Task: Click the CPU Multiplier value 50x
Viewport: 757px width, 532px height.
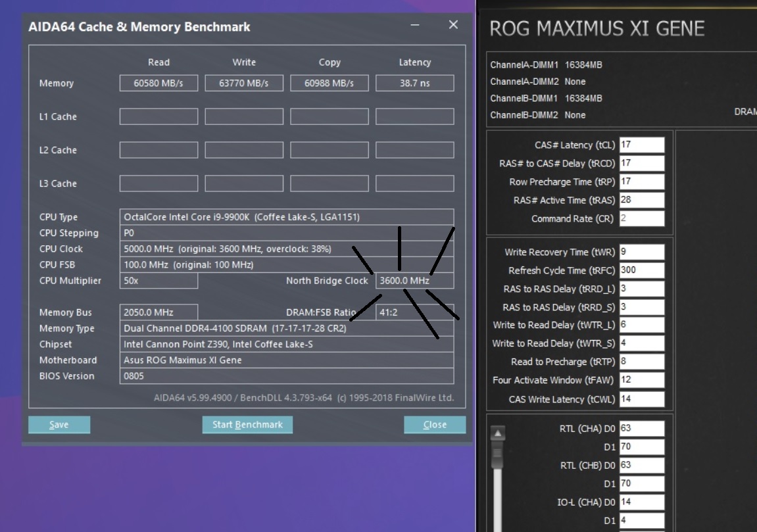Action: [159, 281]
